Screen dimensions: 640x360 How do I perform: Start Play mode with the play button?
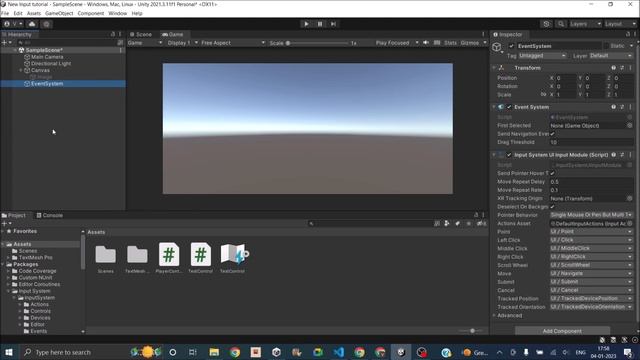(306, 24)
